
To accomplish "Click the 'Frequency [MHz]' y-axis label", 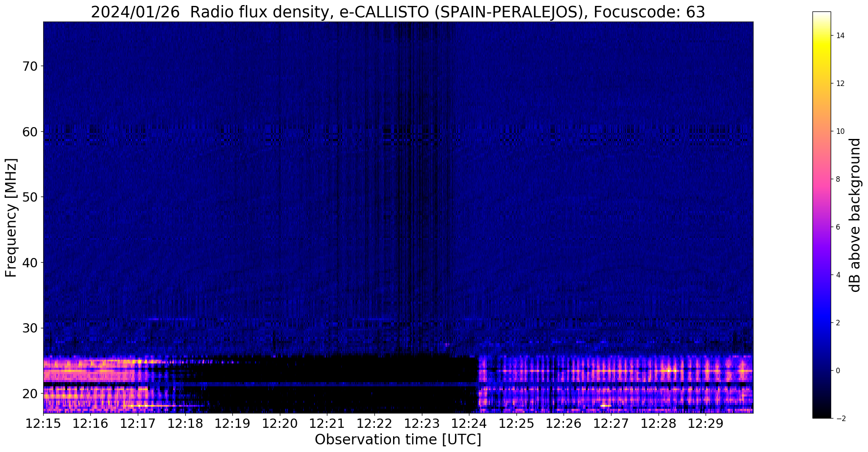I will (x=11, y=218).
